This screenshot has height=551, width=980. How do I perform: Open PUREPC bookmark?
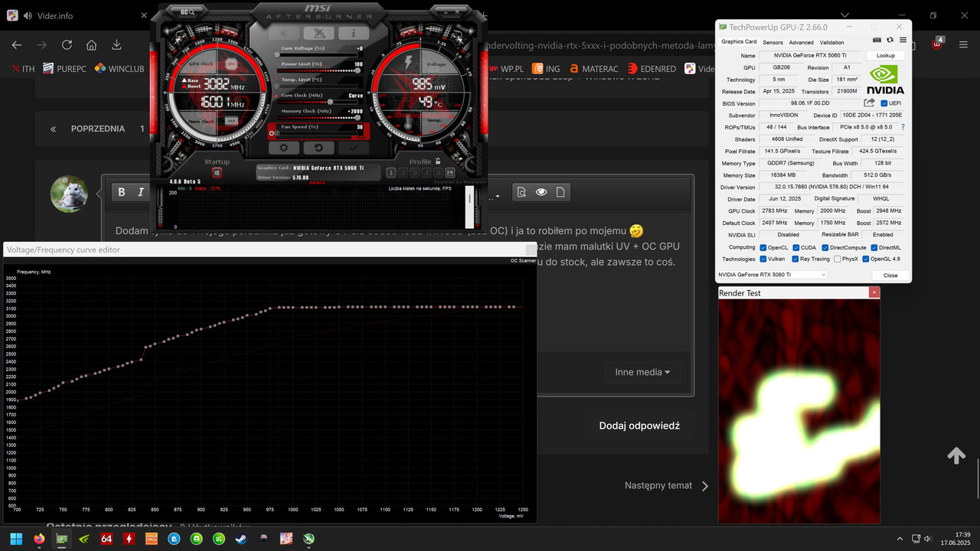point(64,68)
